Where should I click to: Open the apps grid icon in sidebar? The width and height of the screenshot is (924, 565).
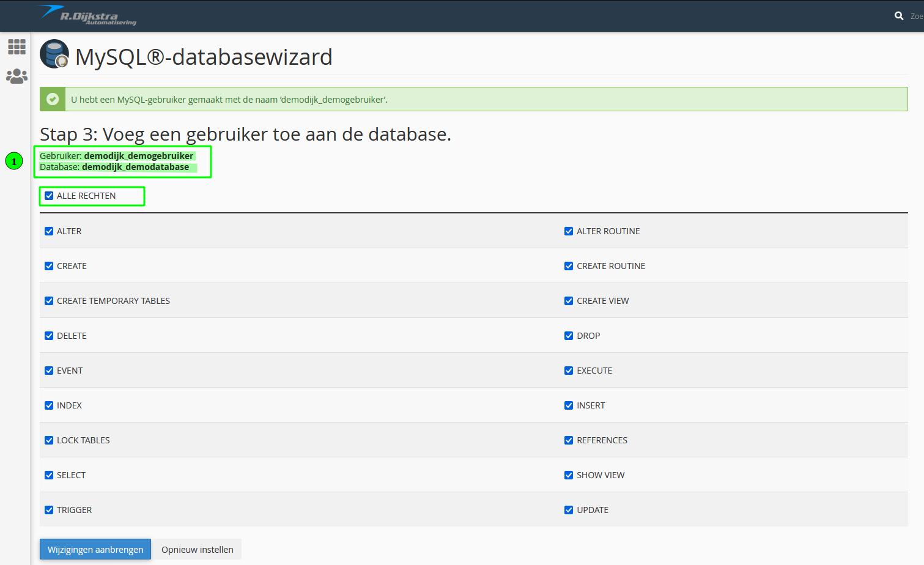point(17,46)
